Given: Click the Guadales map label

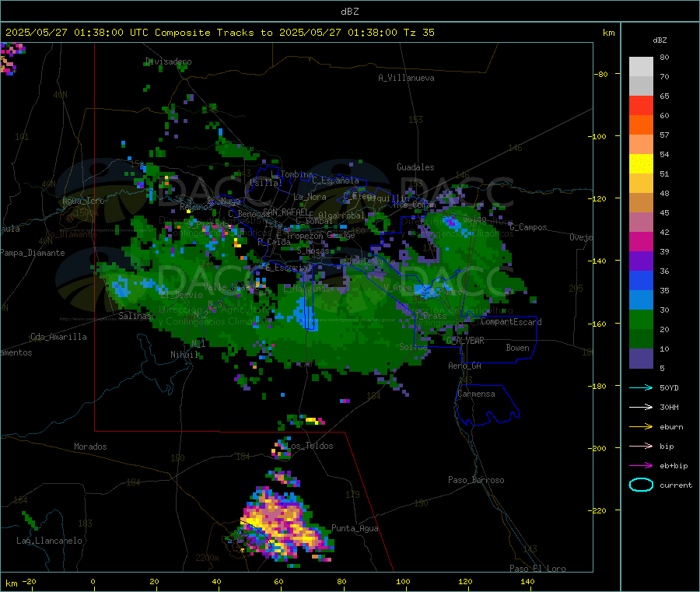Looking at the screenshot, I should click(x=415, y=167).
